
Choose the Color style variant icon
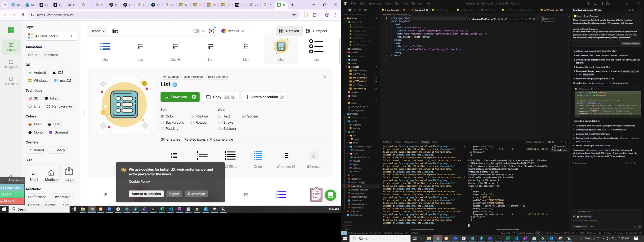point(258,156)
